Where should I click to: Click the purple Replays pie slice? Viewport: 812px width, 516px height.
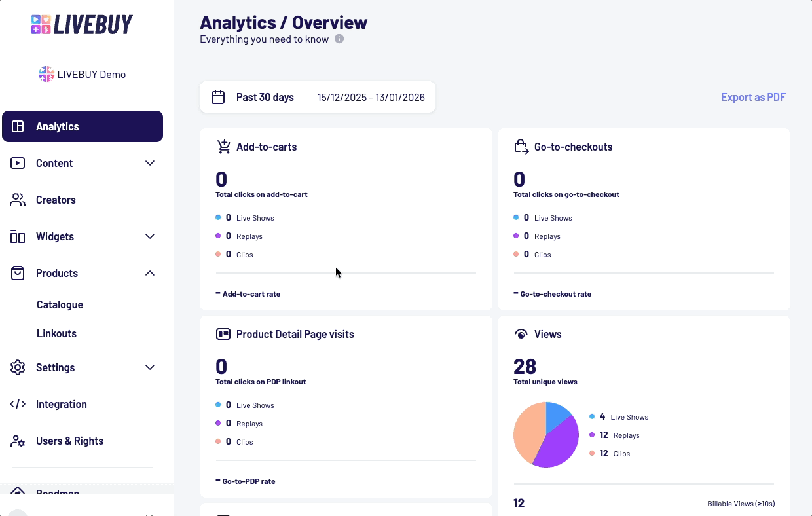[x=558, y=443]
